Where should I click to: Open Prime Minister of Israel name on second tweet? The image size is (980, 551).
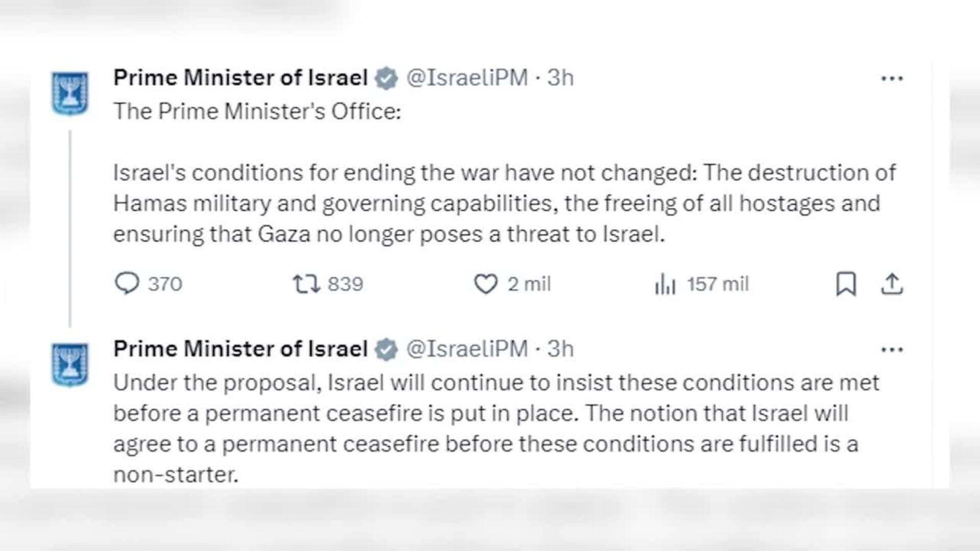pos(240,349)
